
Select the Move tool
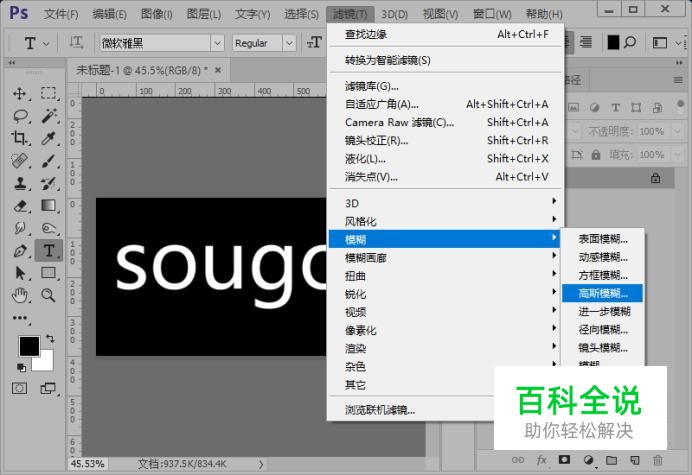(x=19, y=93)
